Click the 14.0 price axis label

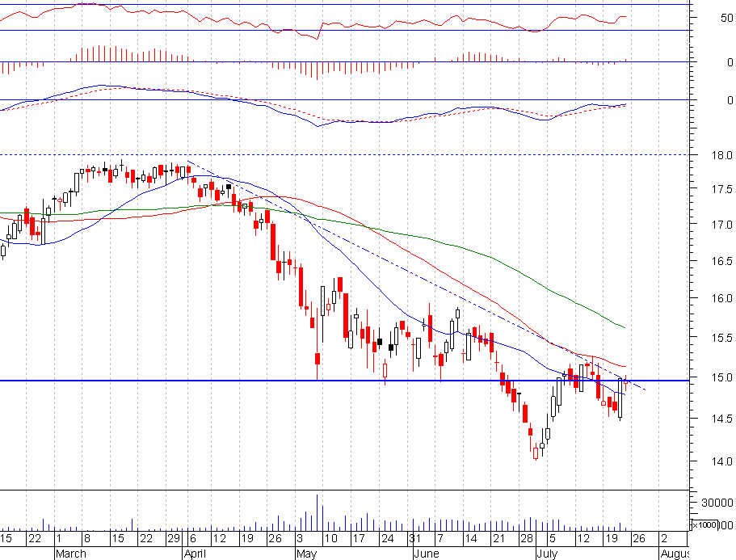[722, 462]
